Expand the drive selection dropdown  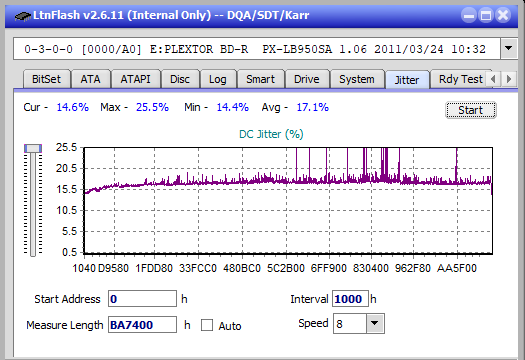[x=509, y=49]
